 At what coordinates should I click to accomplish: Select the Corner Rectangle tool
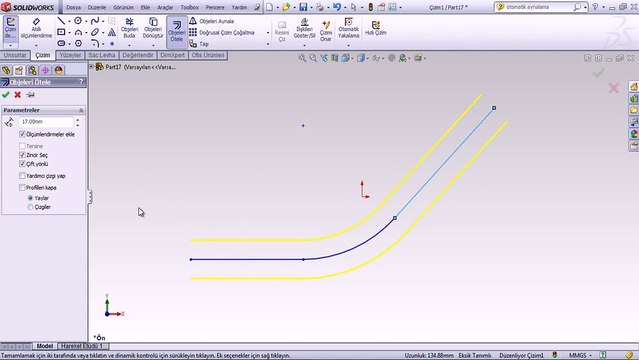[61, 32]
